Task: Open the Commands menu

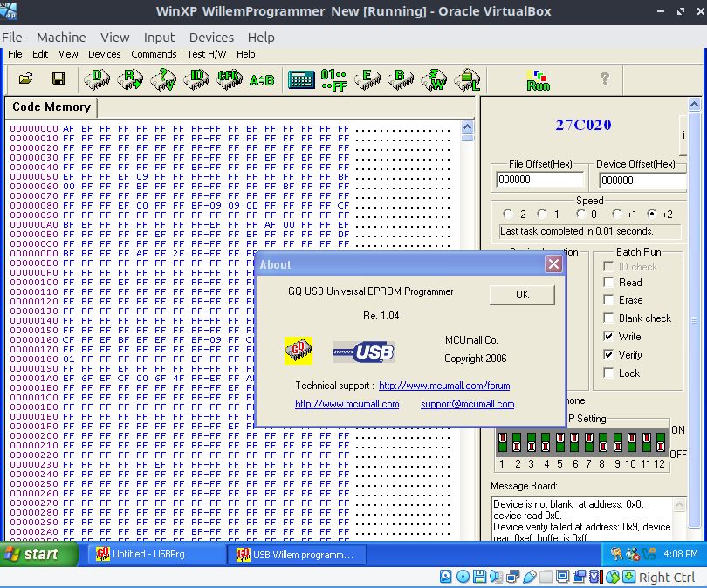Action: 154,54
